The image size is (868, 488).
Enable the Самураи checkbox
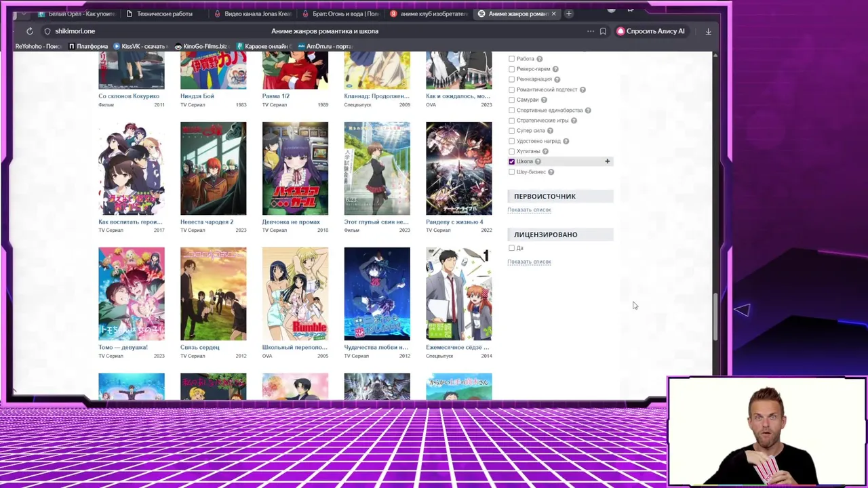point(511,100)
